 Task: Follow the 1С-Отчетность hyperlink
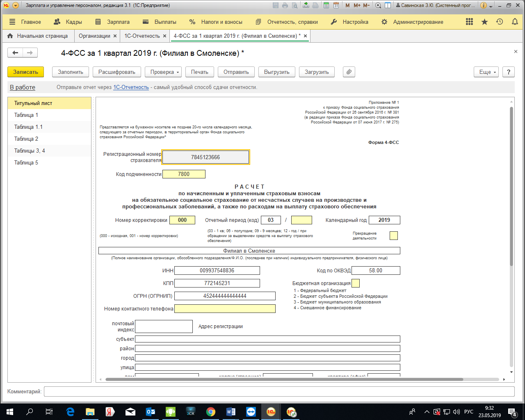[131, 87]
